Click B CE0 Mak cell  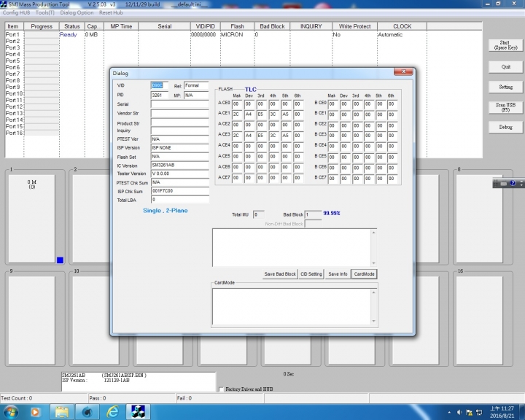(332, 104)
